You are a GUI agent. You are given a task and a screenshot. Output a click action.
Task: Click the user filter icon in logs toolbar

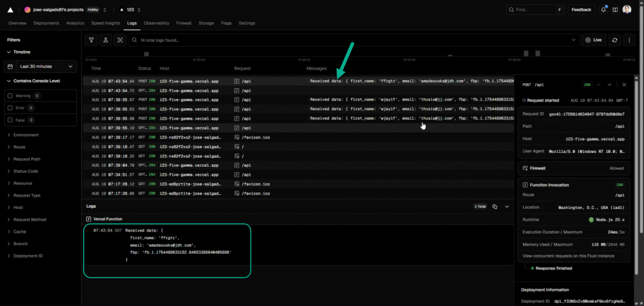click(106, 40)
